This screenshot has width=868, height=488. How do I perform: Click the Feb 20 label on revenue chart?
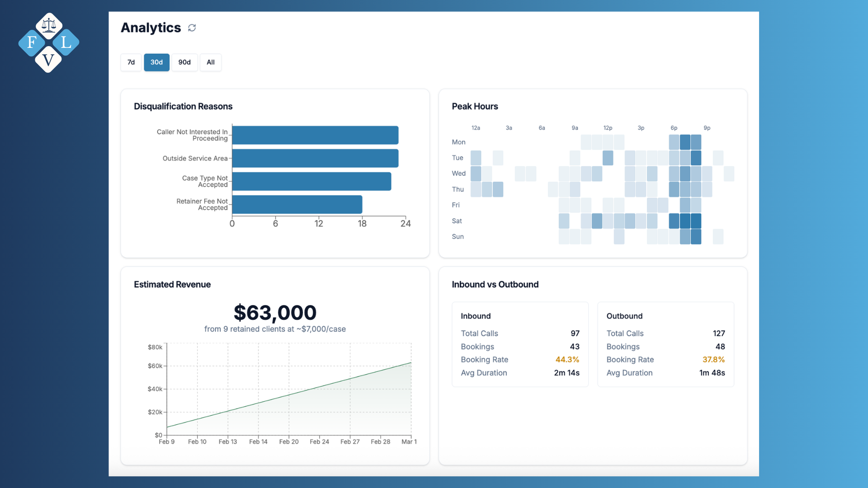click(289, 441)
